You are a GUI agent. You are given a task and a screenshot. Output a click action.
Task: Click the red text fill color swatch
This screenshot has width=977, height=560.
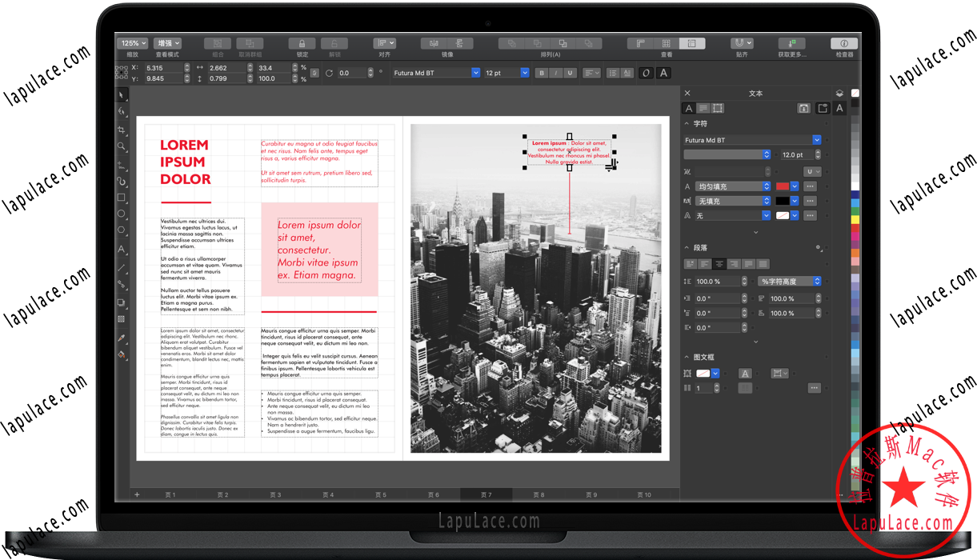pos(783,186)
